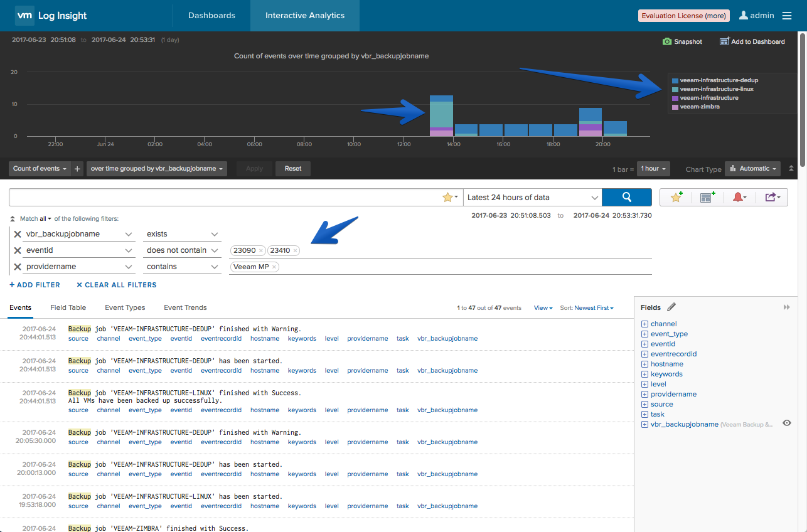The width and height of the screenshot is (807, 532).
Task: Remove the providername filter row
Action: pyautogui.click(x=18, y=267)
